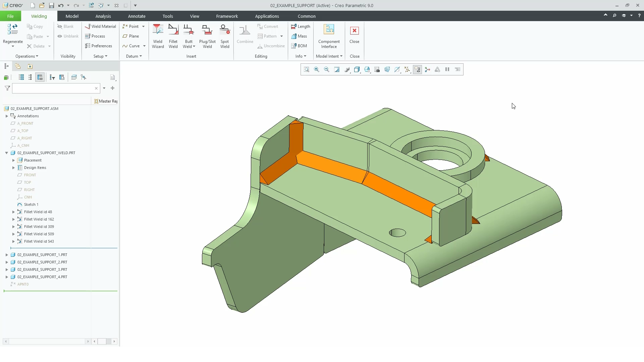Screen dimensions: 644x362
Task: Switch to the folder browser tab icon
Action: pyautogui.click(x=18, y=66)
